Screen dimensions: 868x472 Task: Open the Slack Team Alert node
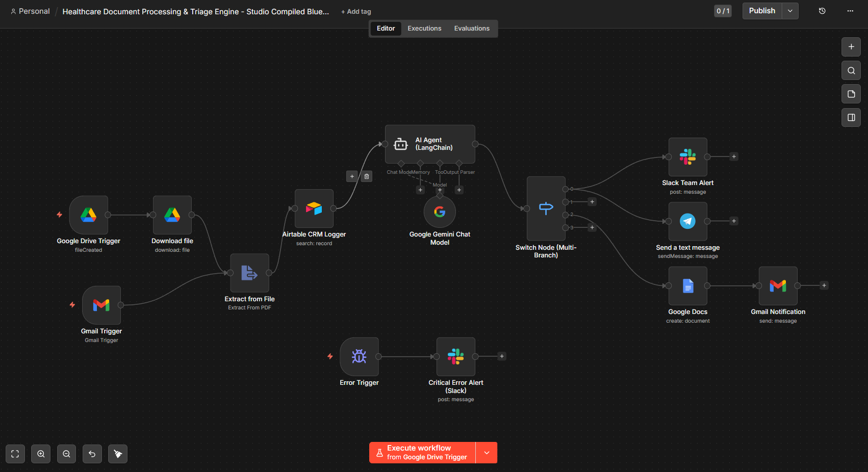688,157
